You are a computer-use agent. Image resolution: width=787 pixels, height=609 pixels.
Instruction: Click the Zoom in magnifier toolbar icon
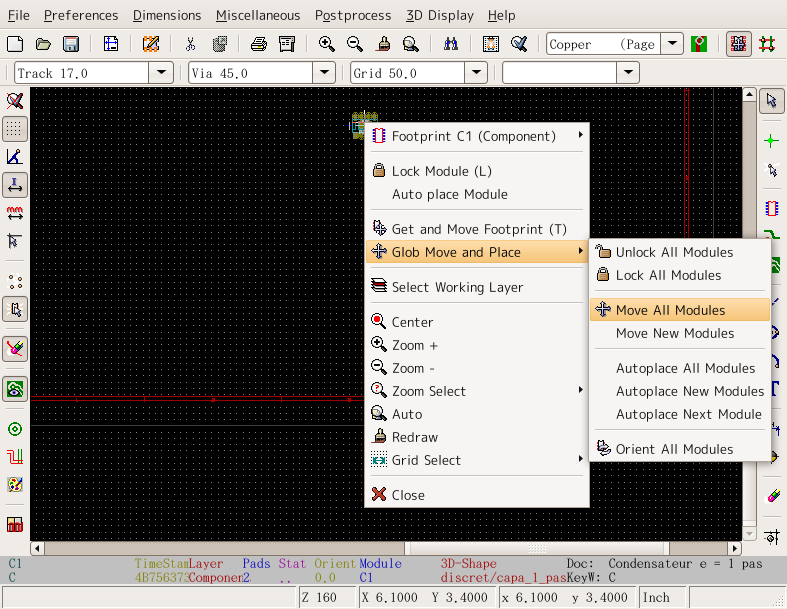326,44
